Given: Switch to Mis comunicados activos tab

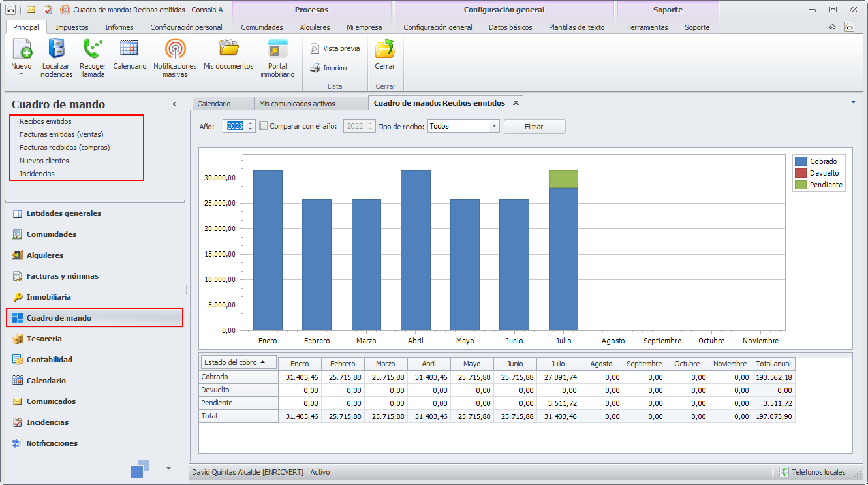Looking at the screenshot, I should [297, 104].
